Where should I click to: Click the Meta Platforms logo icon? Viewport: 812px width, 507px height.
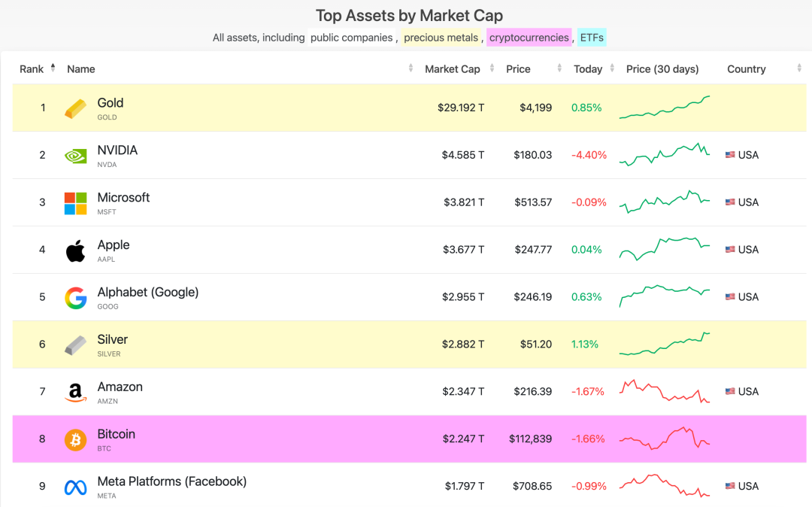pyautogui.click(x=75, y=487)
